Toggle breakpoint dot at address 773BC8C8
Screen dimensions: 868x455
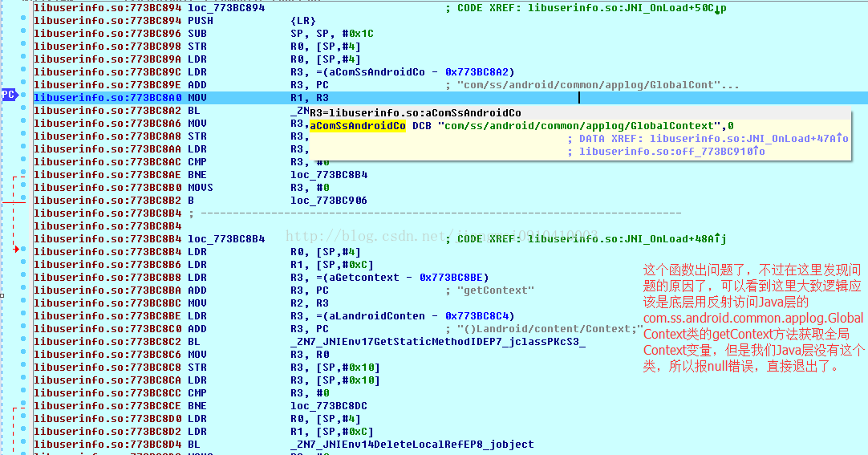tap(23, 365)
